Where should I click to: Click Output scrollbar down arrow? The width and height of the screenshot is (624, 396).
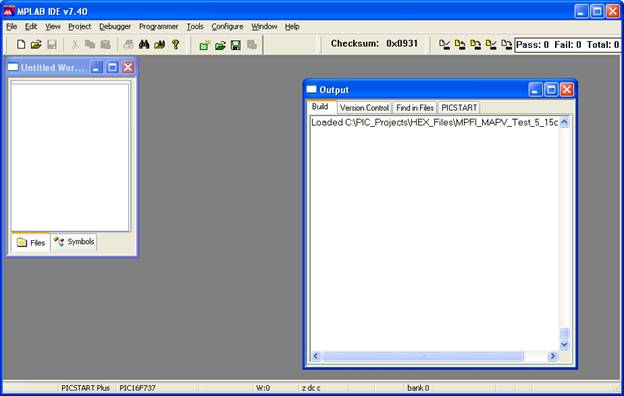click(x=564, y=345)
